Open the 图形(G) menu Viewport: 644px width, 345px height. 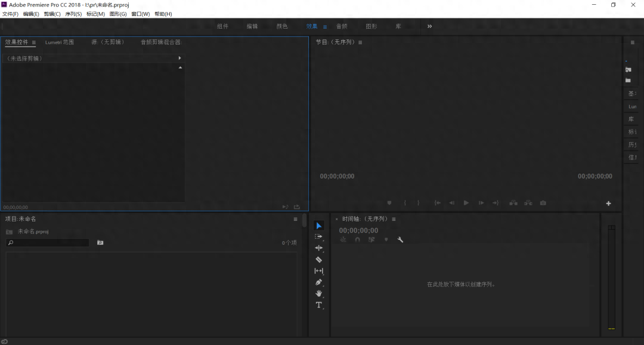click(118, 14)
